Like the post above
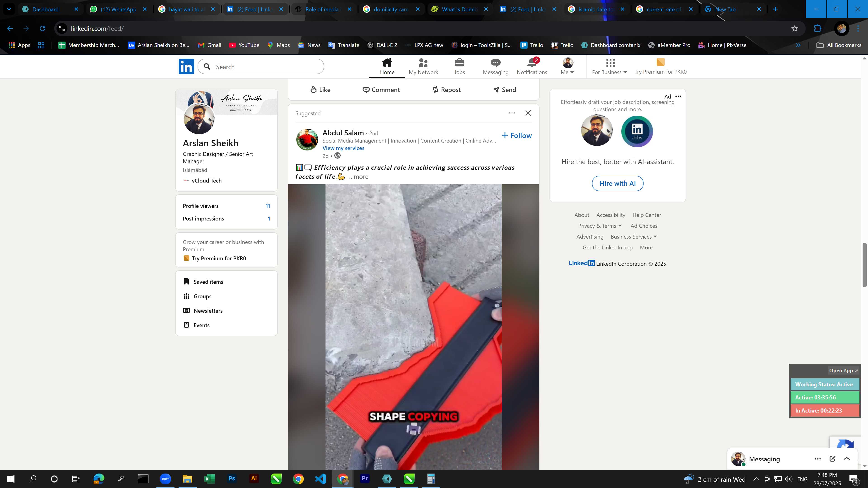Image resolution: width=868 pixels, height=488 pixels. (x=320, y=90)
